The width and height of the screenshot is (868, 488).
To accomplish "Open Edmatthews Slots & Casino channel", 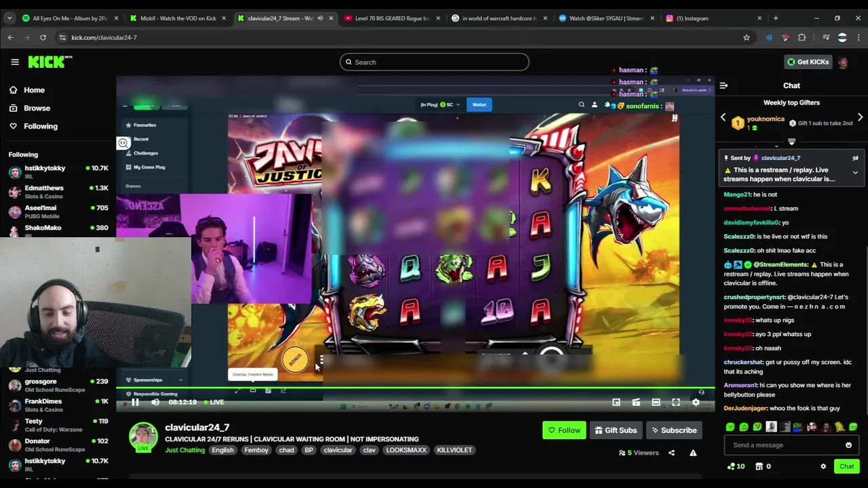I will (x=58, y=192).
